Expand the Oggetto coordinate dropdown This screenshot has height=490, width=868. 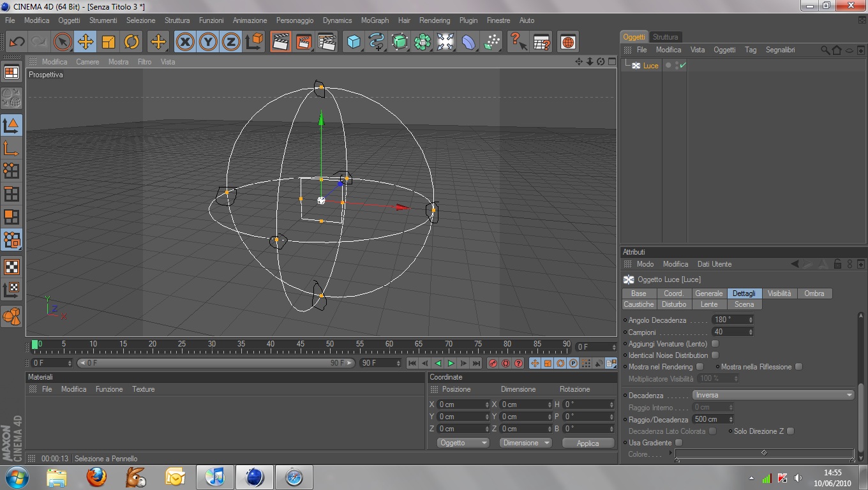click(463, 443)
